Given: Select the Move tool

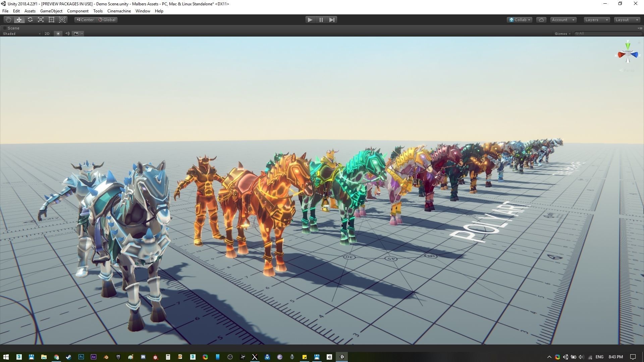Looking at the screenshot, I should [x=19, y=20].
